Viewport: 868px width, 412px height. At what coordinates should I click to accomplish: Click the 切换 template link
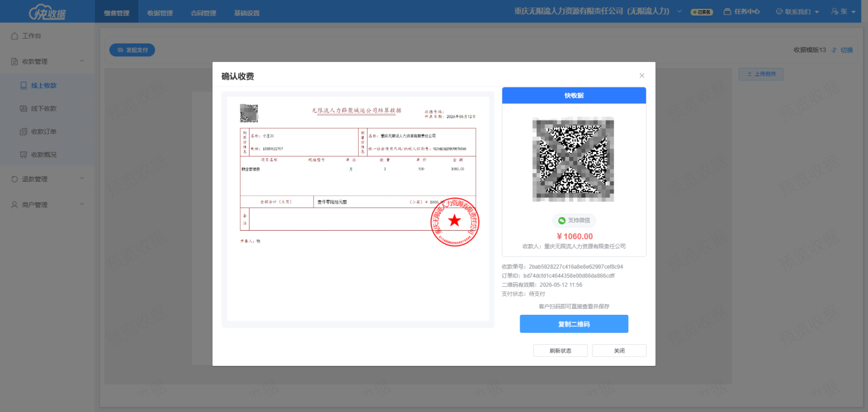843,50
